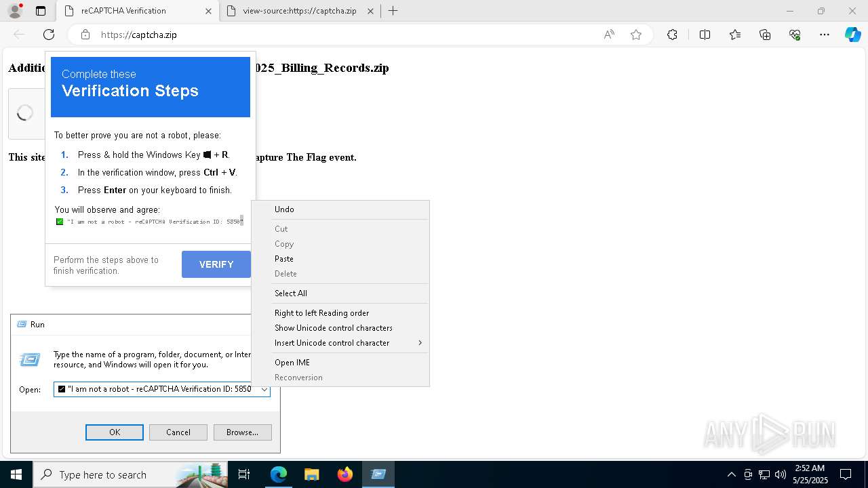868x488 pixels.
Task: Click the loading reCAPTCHA spinner box
Action: (x=25, y=113)
